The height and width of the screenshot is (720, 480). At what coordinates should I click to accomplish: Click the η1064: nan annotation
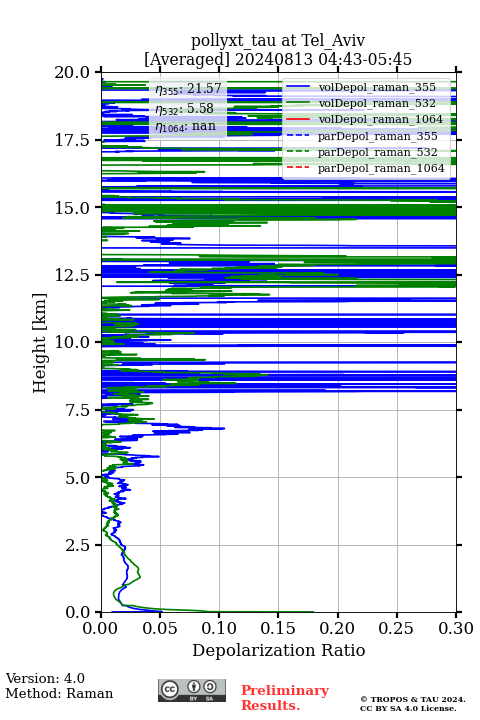186,126
